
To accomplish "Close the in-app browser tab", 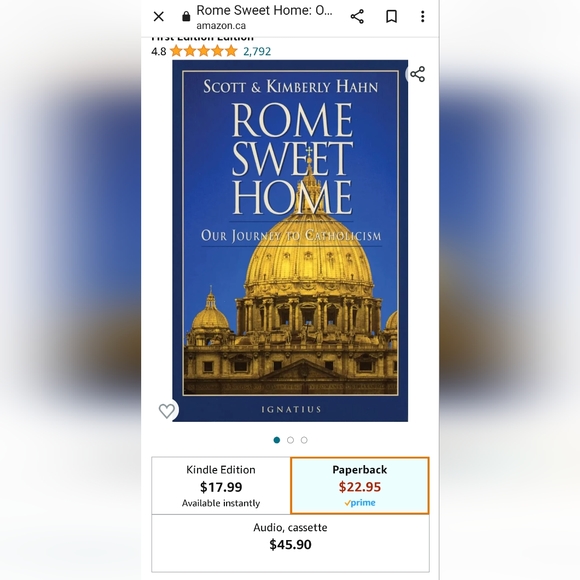I will (159, 16).
